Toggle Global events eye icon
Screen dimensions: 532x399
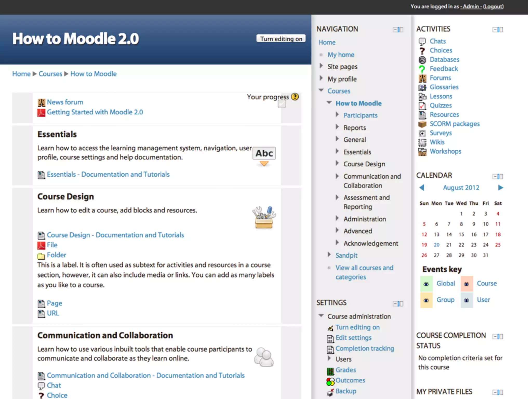(426, 284)
